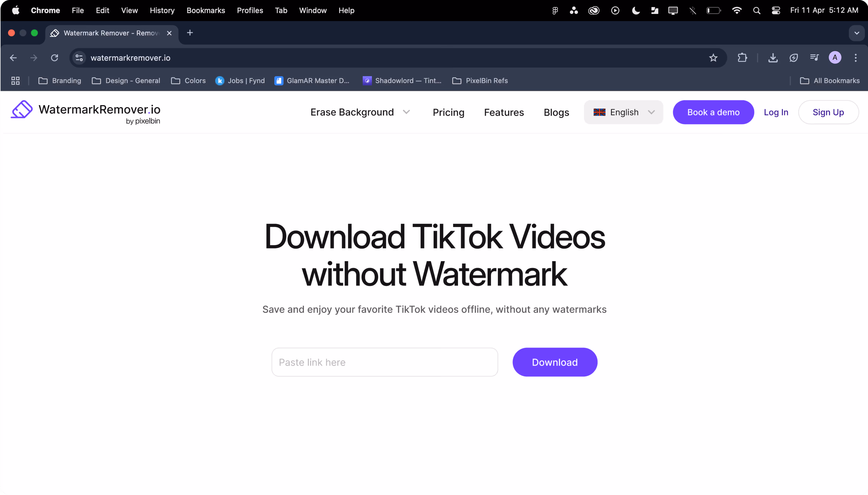The image size is (868, 495).
Task: Open the Window menu
Action: [x=313, y=11]
